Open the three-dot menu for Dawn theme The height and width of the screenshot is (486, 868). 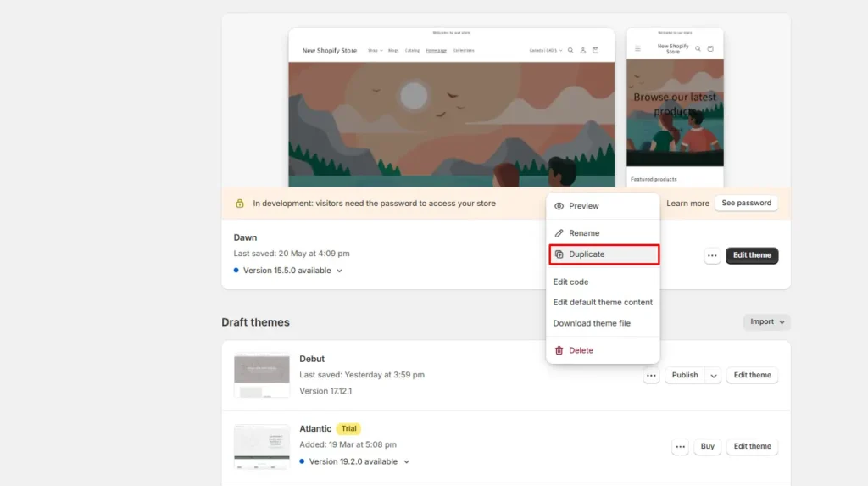(712, 255)
